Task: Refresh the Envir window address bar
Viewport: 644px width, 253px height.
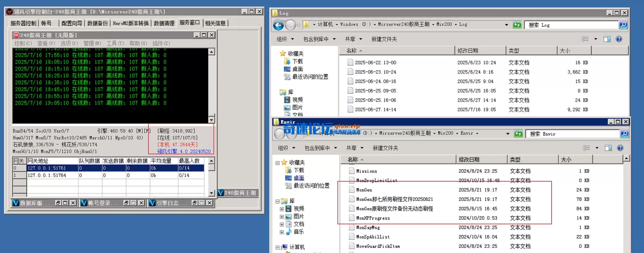Action: [518, 134]
